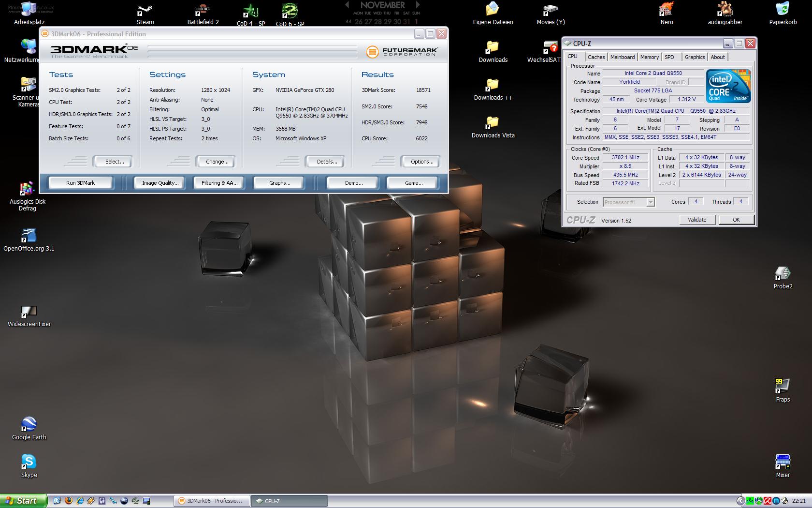This screenshot has width=812, height=508.
Task: Click the Validate button in CPU-Z
Action: 697,220
